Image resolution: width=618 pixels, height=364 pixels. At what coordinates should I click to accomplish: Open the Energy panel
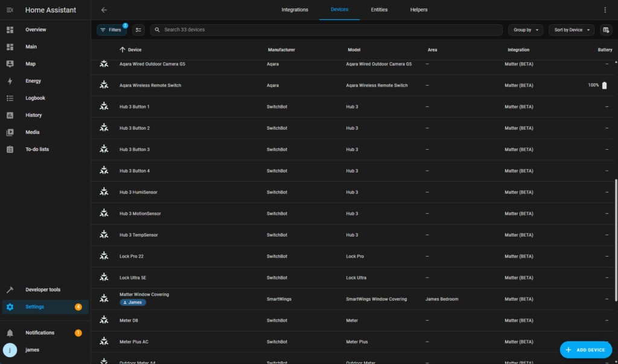pyautogui.click(x=33, y=81)
